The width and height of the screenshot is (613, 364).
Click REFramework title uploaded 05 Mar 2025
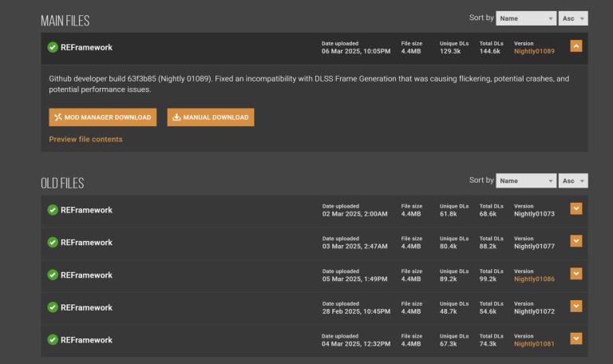[x=86, y=275]
